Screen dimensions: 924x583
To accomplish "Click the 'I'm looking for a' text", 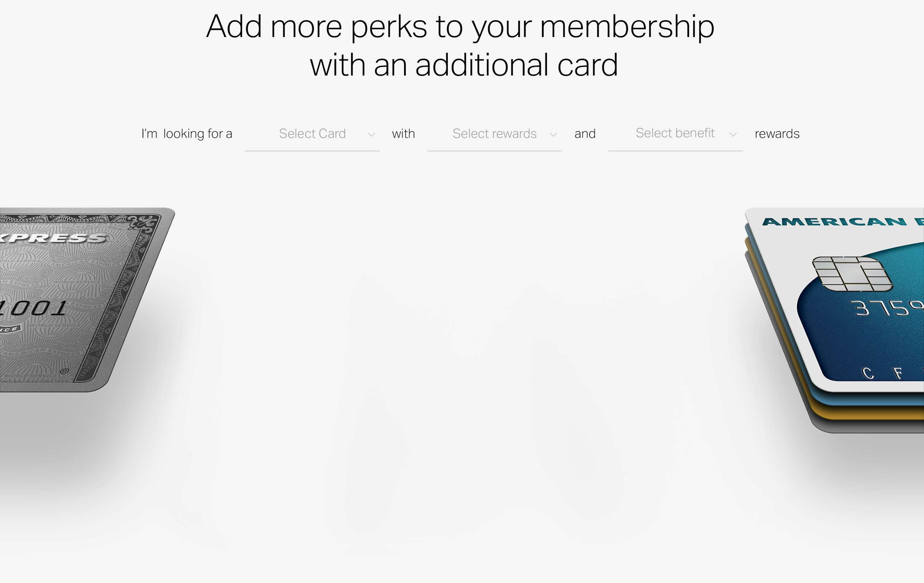I will pyautogui.click(x=187, y=134).
